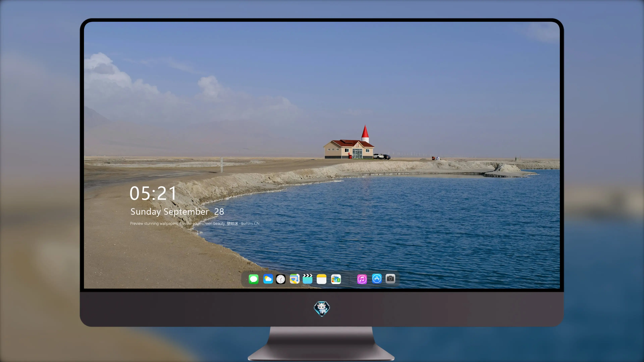Open the Game Center photos-style icon
Screen dimensions: 644x362
tap(336, 279)
